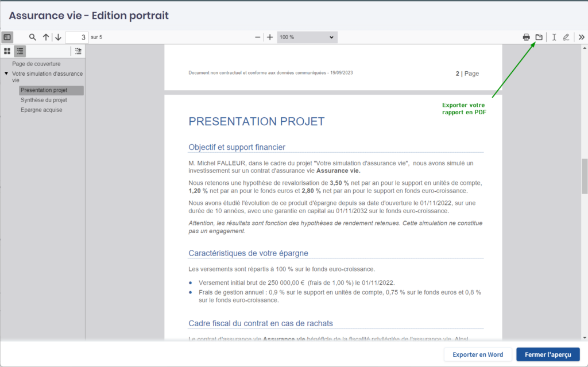Expand additional tools with double chevron
This screenshot has width=588, height=367.
[x=581, y=37]
